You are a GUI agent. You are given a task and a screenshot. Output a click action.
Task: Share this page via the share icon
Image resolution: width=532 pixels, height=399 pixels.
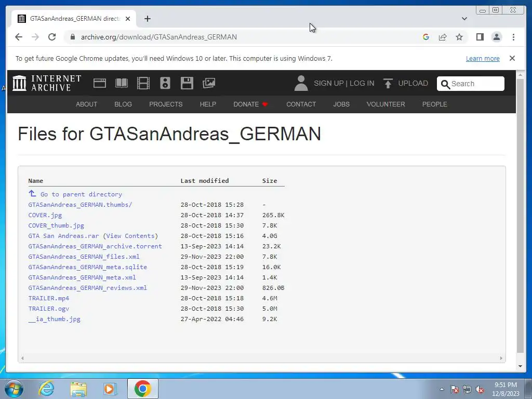coord(443,37)
